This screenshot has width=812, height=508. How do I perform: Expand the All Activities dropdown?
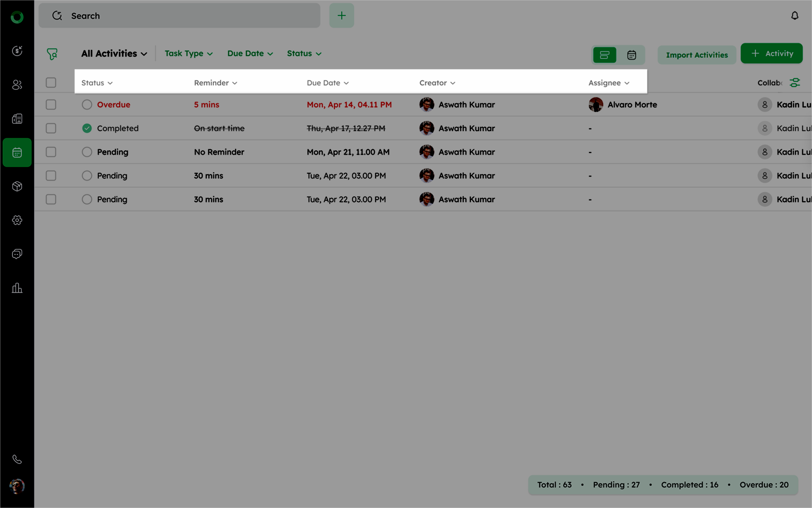click(114, 54)
